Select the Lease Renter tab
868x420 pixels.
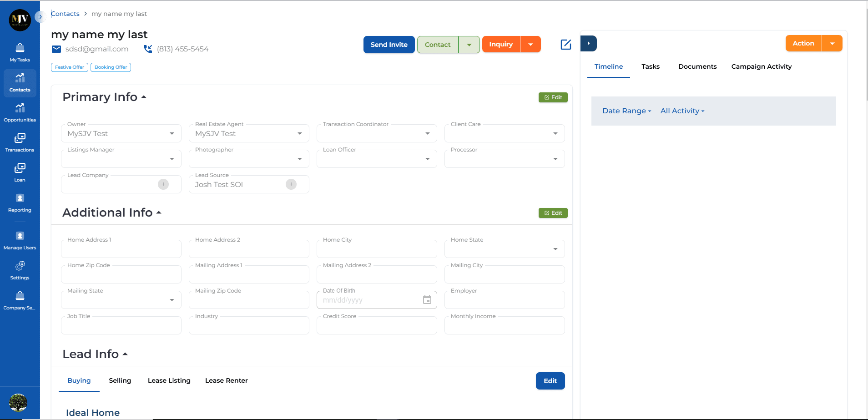click(x=227, y=380)
